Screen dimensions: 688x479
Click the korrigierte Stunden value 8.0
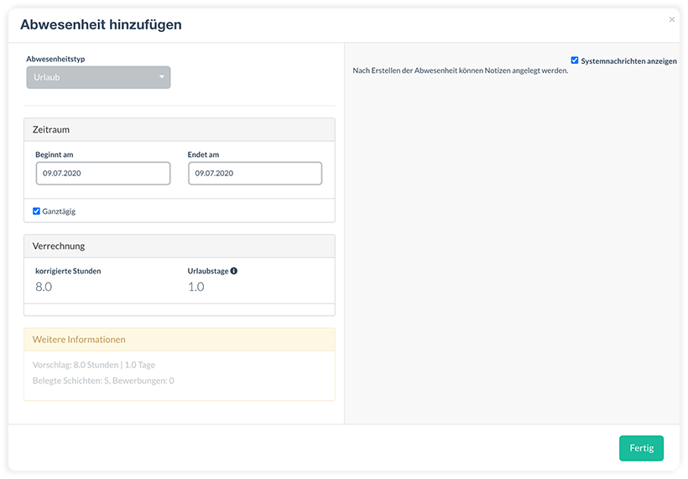pyautogui.click(x=43, y=287)
